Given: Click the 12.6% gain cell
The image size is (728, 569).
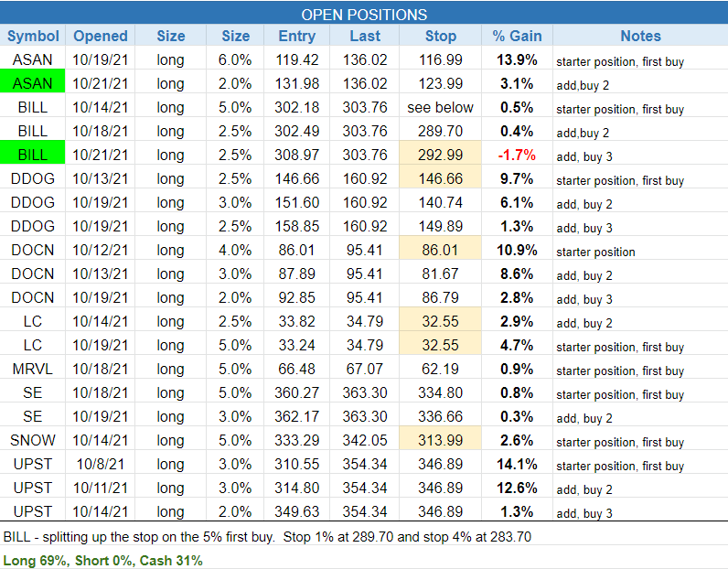Looking at the screenshot, I should tap(517, 488).
